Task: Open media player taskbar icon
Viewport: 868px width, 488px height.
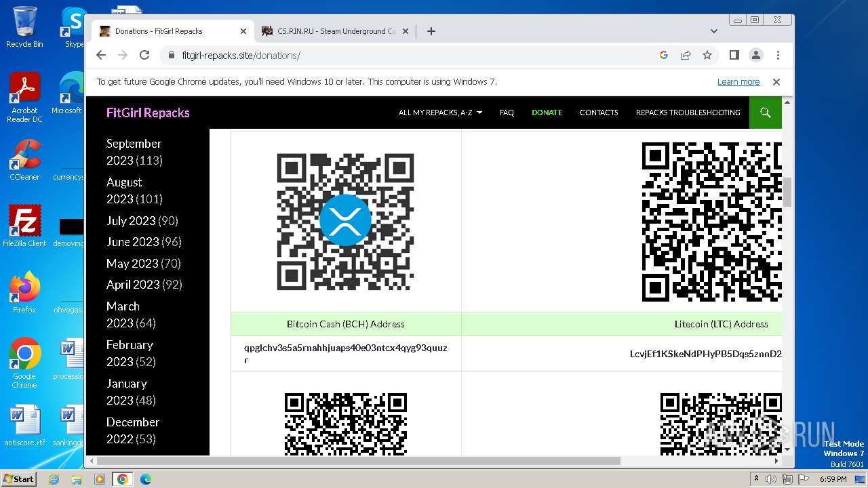Action: point(100,479)
